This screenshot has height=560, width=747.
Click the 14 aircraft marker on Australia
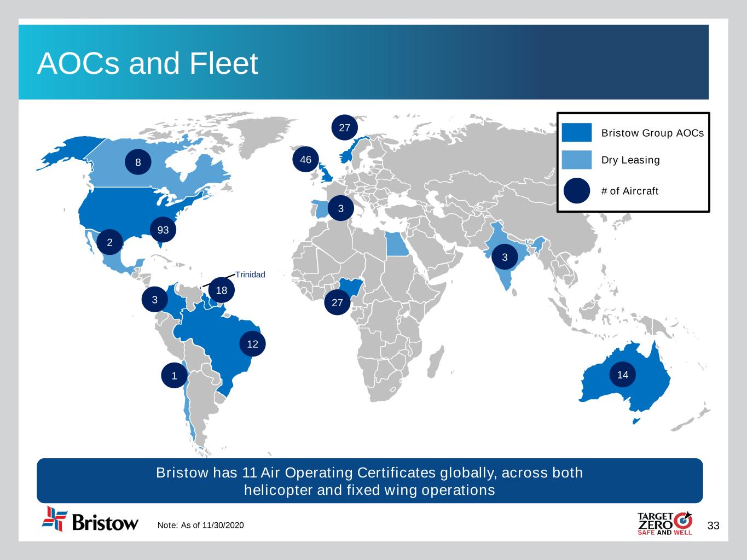tap(622, 375)
